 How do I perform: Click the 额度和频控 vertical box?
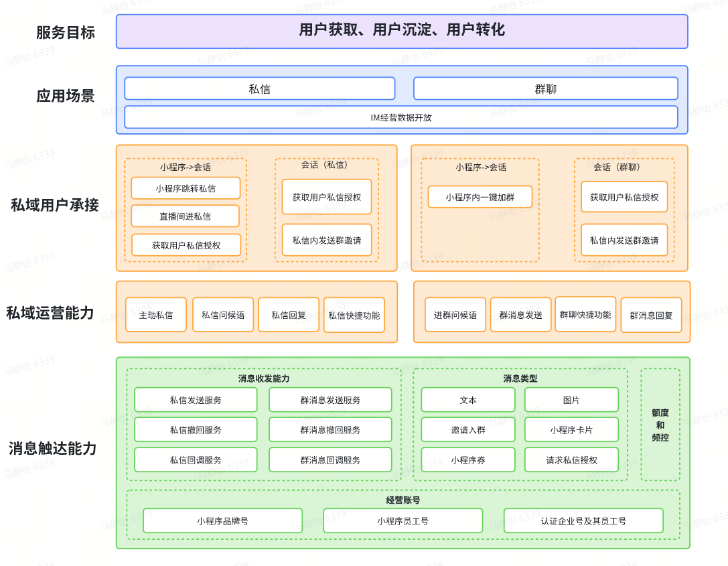coord(660,425)
